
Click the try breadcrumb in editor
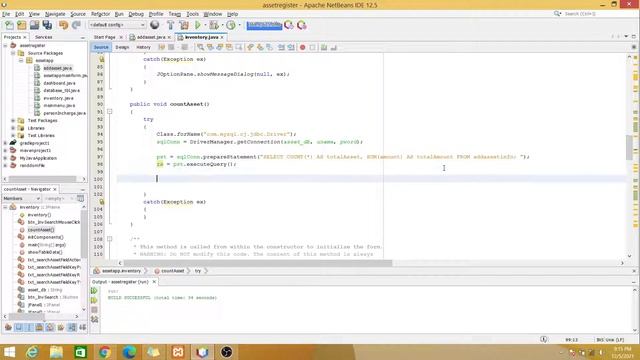tap(198, 271)
